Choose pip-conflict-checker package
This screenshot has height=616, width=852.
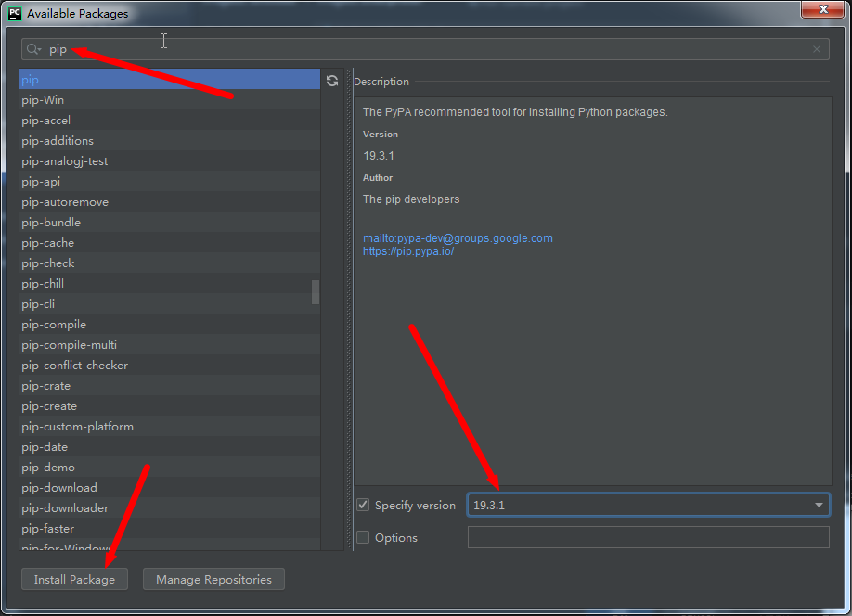170,365
